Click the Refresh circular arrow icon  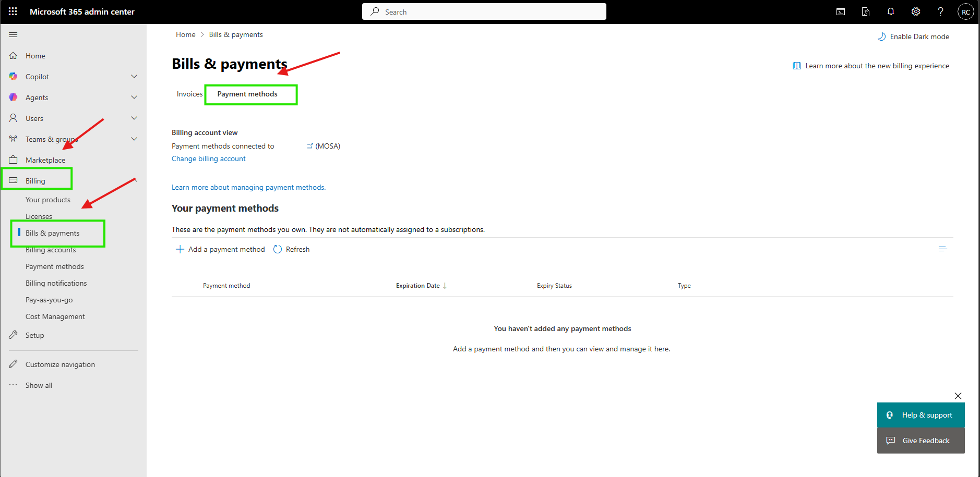coord(278,249)
